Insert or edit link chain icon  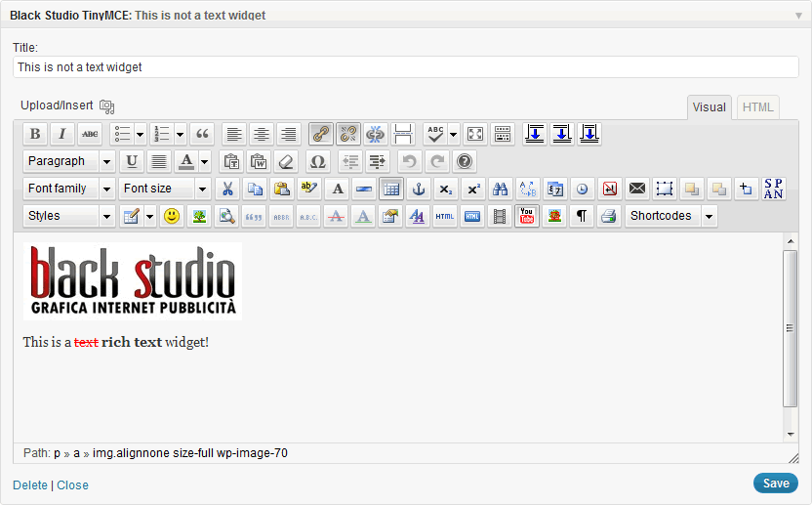(321, 134)
